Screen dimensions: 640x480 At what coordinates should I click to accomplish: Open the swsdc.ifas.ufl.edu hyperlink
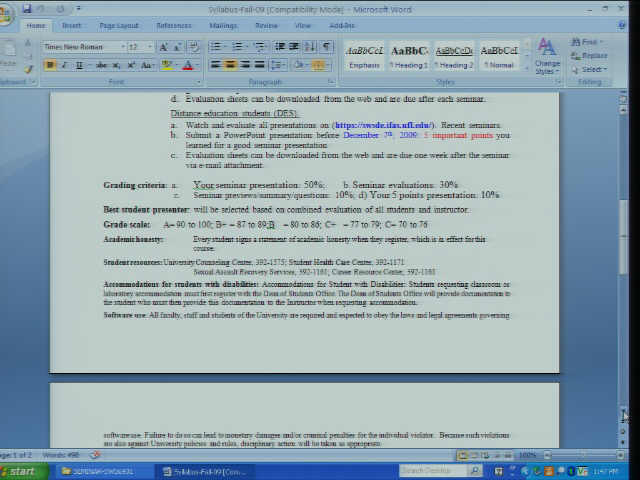pyautogui.click(x=383, y=125)
